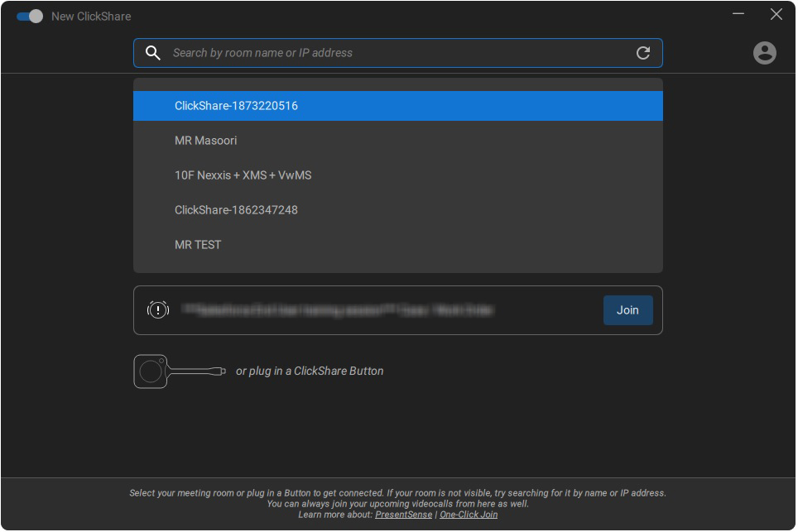Click the magnifier search icon
This screenshot has width=798, height=532.
153,53
